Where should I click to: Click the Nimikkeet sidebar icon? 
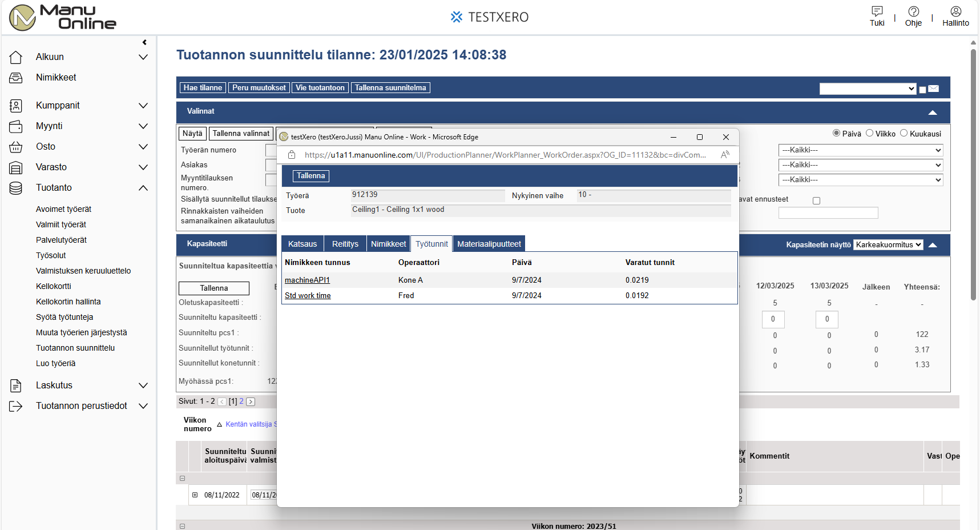[x=16, y=78]
